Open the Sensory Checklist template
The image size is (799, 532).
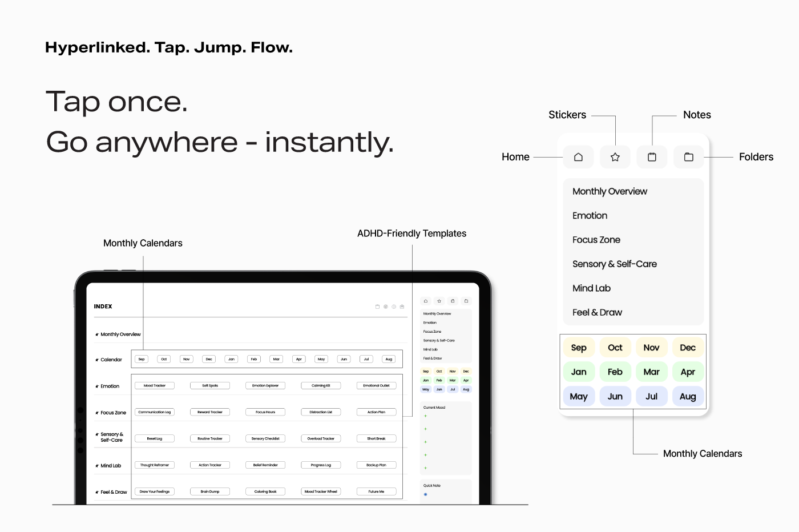tap(265, 439)
